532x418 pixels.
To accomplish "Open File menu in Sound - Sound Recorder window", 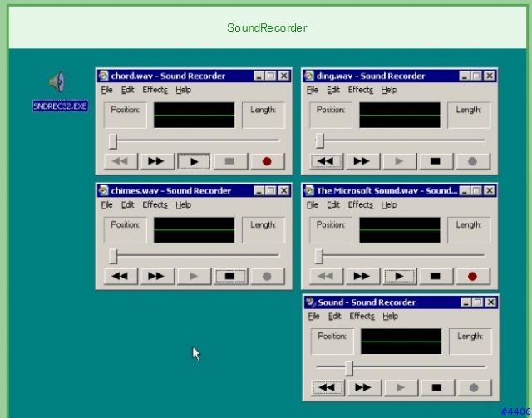I will click(313, 317).
